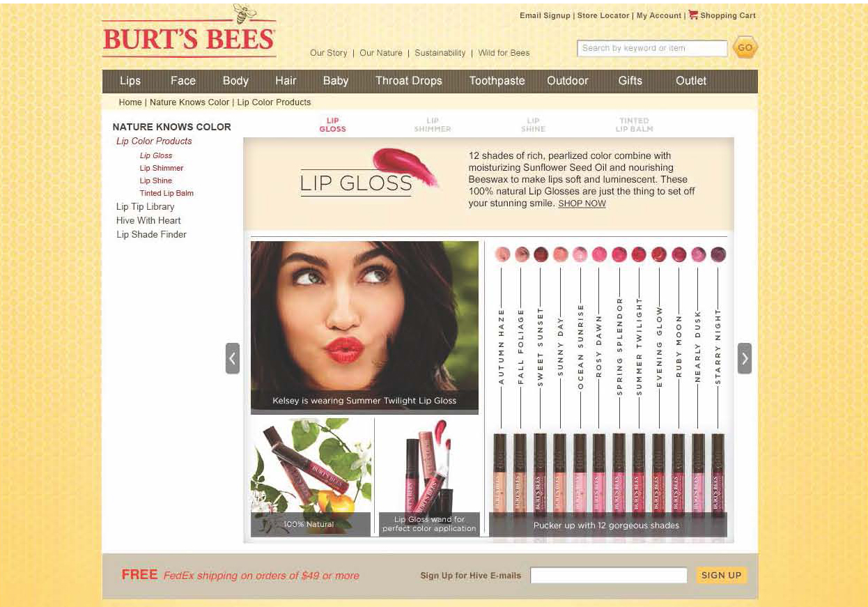Image resolution: width=868 pixels, height=607 pixels.
Task: Click the Lip Gloss wand thumbnail
Action: pyautogui.click(x=429, y=477)
